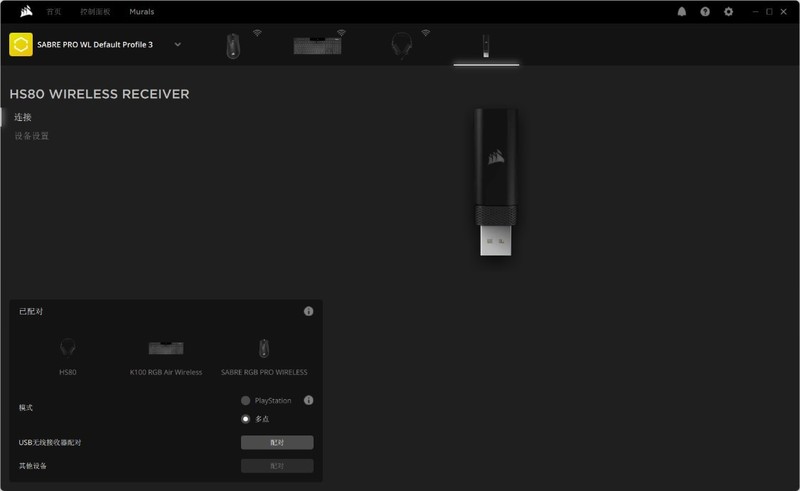Click the paired K100 RGB Air keyboard icon
The height and width of the screenshot is (491, 800).
click(x=166, y=348)
